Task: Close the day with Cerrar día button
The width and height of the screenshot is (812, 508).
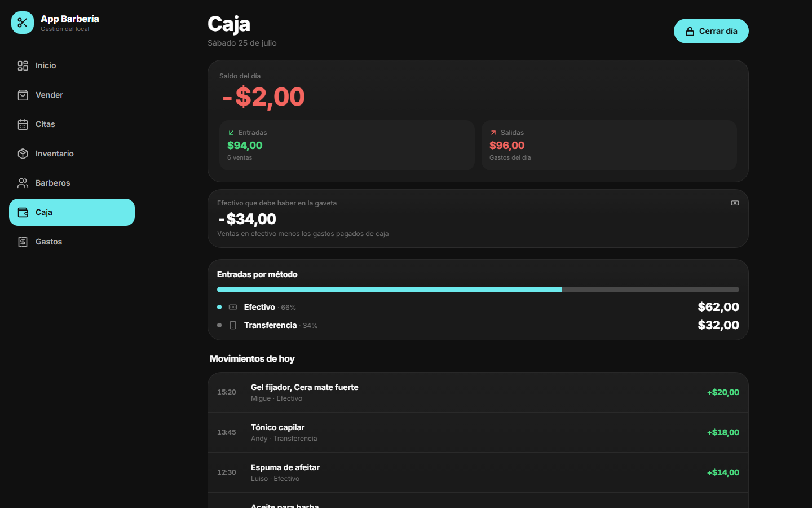Action: (711, 31)
